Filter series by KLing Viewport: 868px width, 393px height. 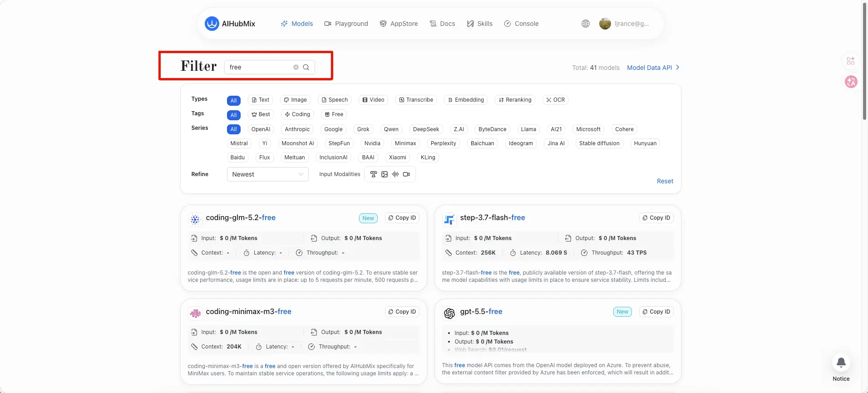pos(428,157)
